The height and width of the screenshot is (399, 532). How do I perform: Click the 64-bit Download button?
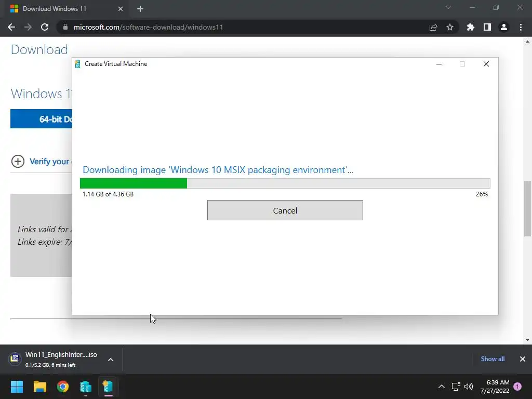tap(41, 119)
